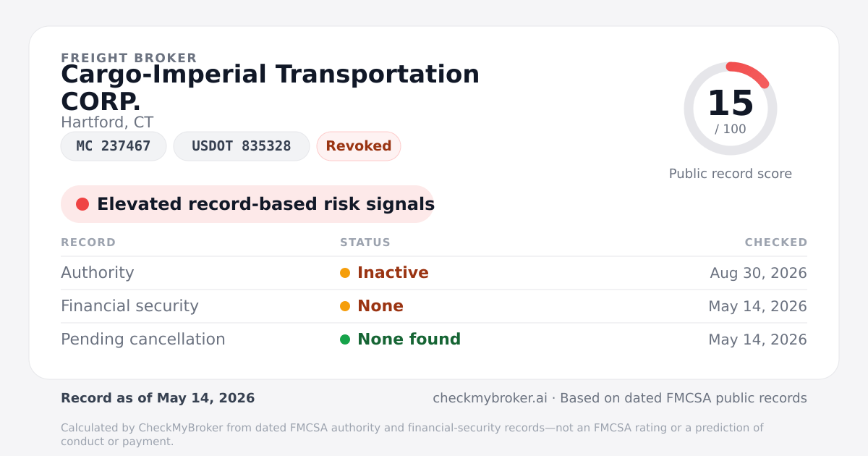The height and width of the screenshot is (456, 868).
Task: Open the Authority record row
Action: click(434, 273)
